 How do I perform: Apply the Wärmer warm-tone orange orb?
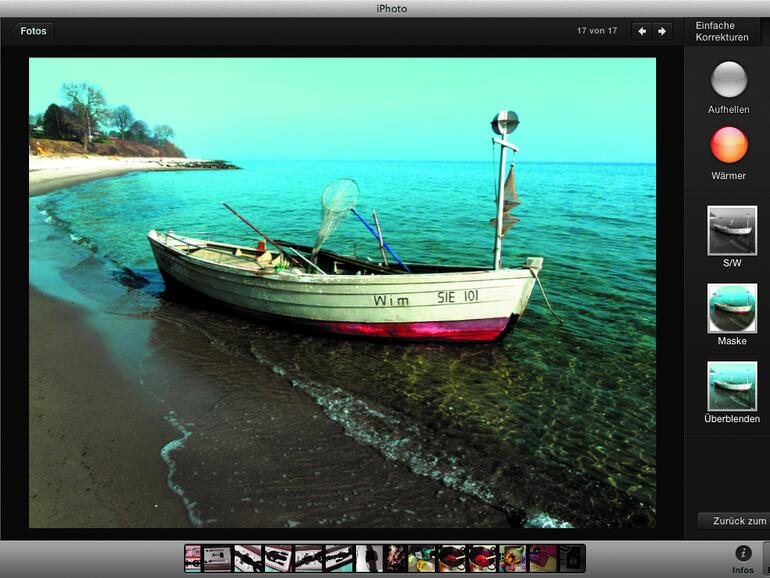[729, 145]
